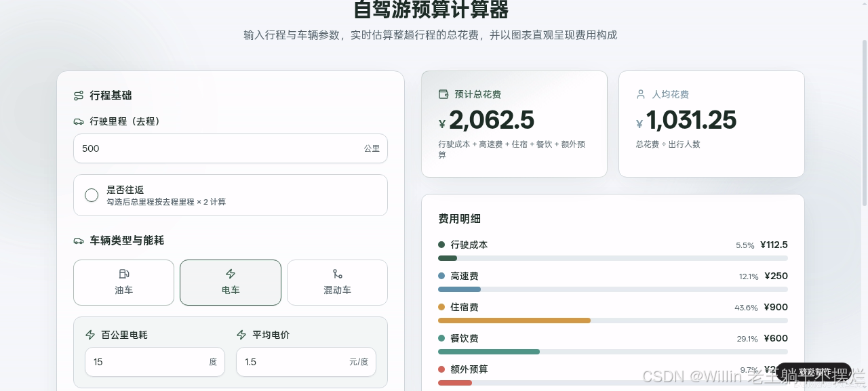Click the dark green dot beside 行驶成本
Screen dimensions: 868x391
pos(441,245)
